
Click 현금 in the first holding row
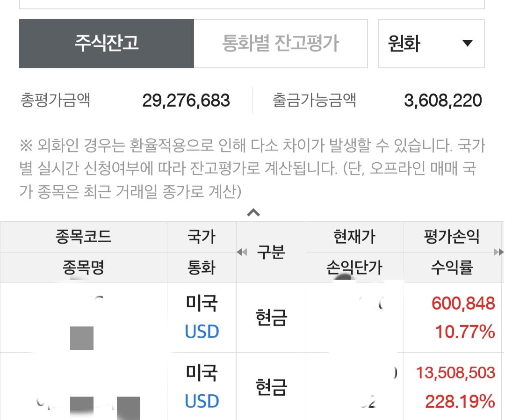pos(271,318)
